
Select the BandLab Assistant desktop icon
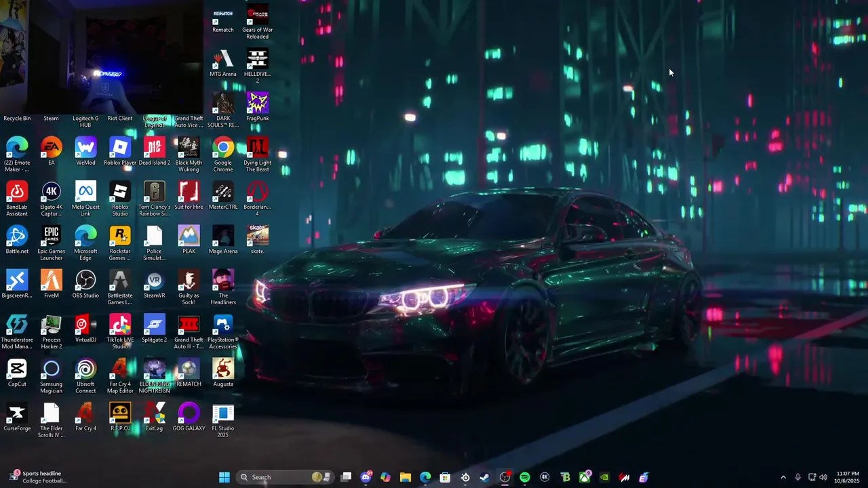tap(17, 199)
